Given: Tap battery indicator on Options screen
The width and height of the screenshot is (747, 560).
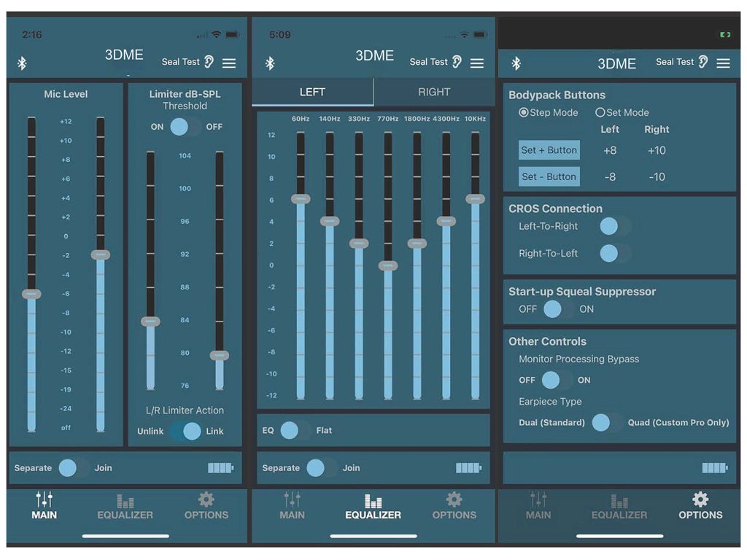Looking at the screenshot, I should point(715,468).
